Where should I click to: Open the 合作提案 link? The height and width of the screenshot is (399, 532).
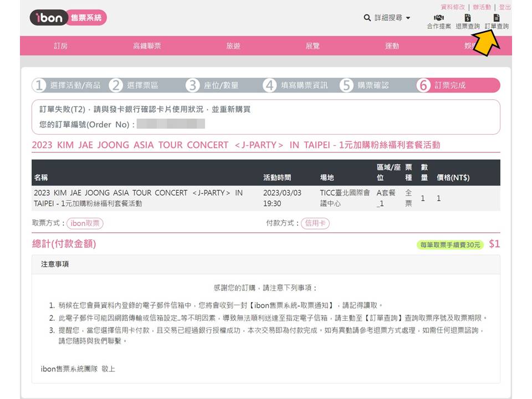coord(439,26)
